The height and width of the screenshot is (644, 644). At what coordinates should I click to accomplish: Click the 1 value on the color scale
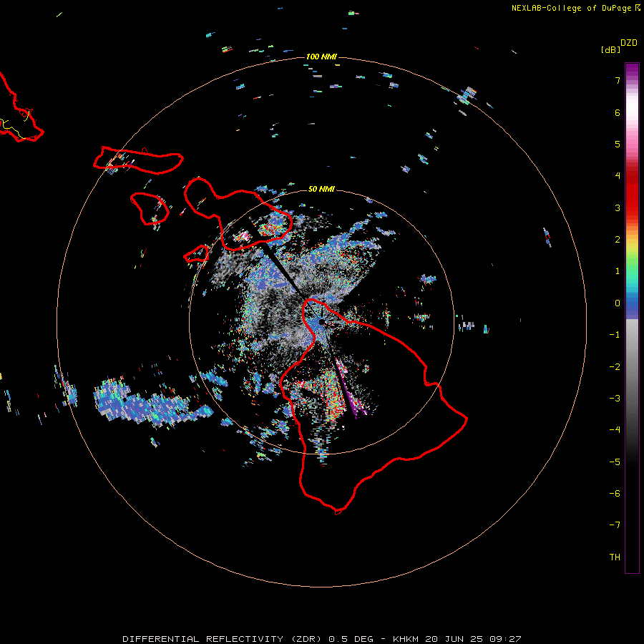(x=618, y=271)
